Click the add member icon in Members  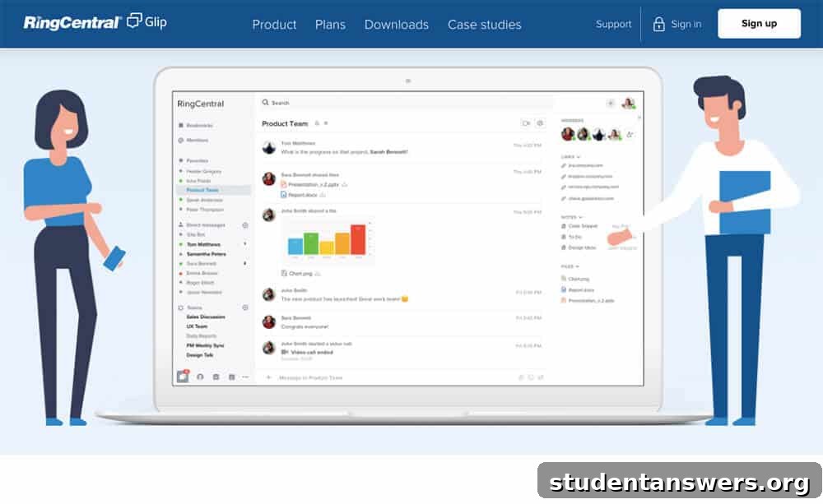click(630, 135)
